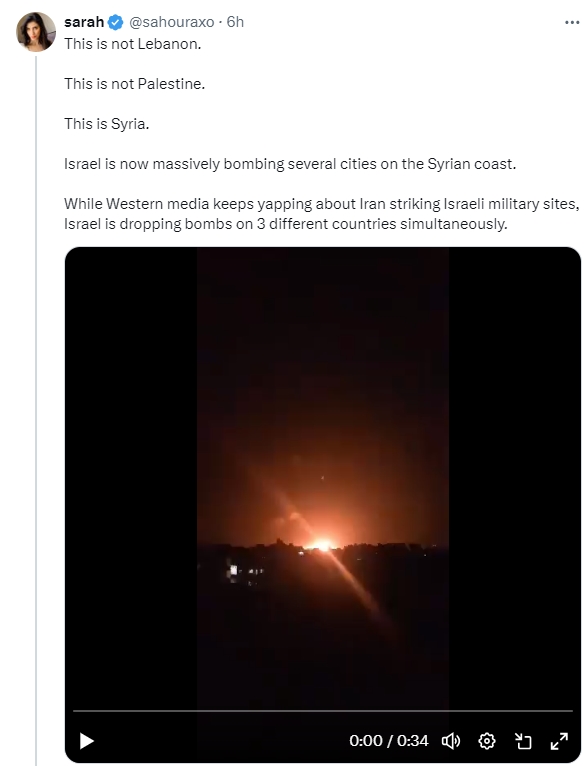Open the 6h timestamp link

click(235, 22)
